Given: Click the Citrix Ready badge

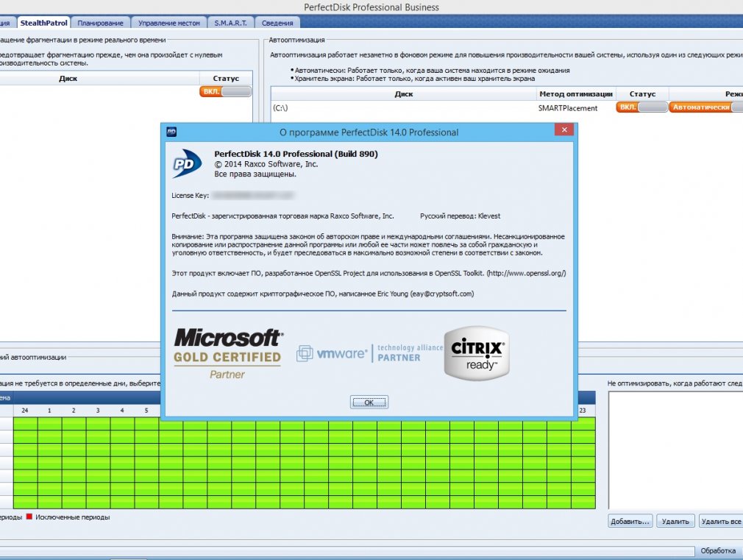Looking at the screenshot, I should [477, 353].
